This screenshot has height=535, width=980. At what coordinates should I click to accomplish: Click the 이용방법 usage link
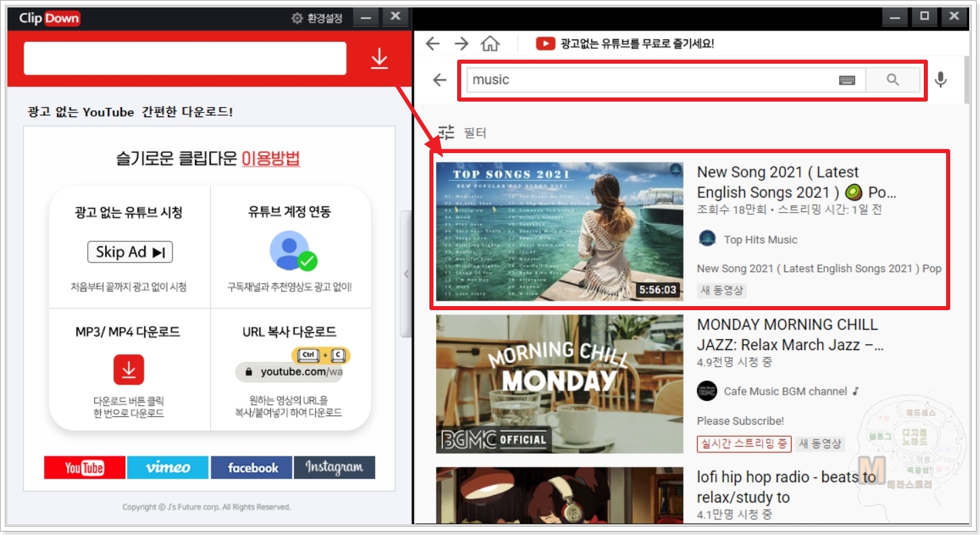271,158
